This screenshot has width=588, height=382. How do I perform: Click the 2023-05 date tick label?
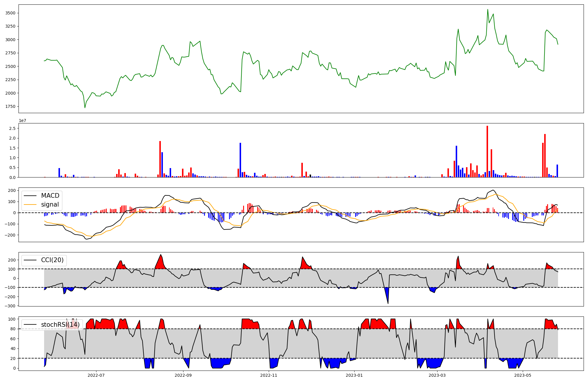[523, 375]
